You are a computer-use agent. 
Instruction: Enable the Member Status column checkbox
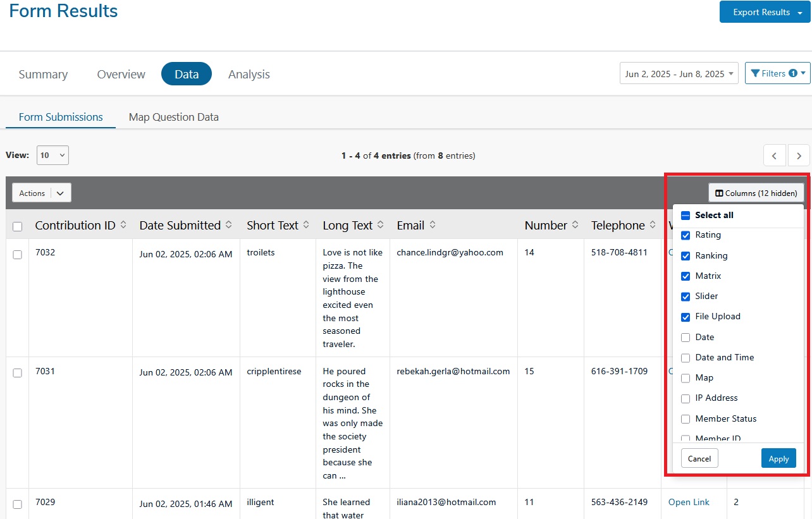[686, 419]
